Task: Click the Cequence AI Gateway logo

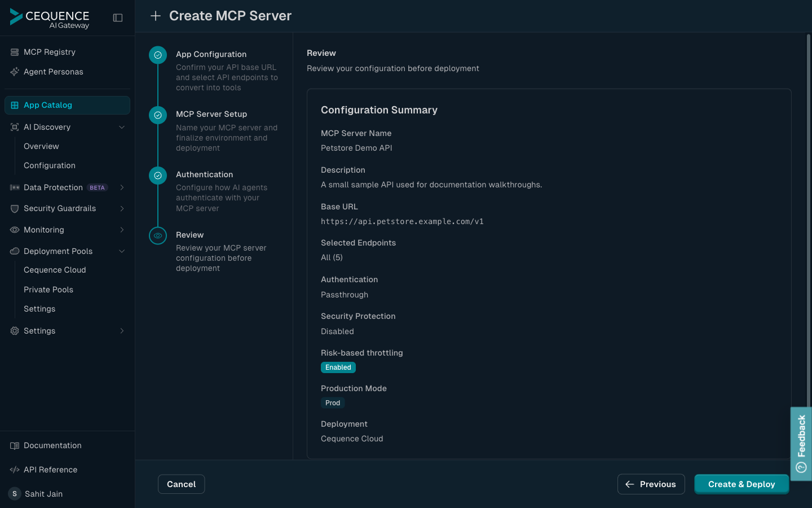Action: pyautogui.click(x=50, y=18)
